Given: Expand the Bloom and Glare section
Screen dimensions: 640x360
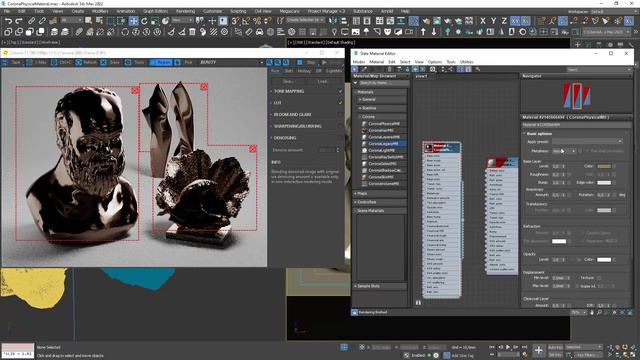Looking at the screenshot, I should coord(292,115).
